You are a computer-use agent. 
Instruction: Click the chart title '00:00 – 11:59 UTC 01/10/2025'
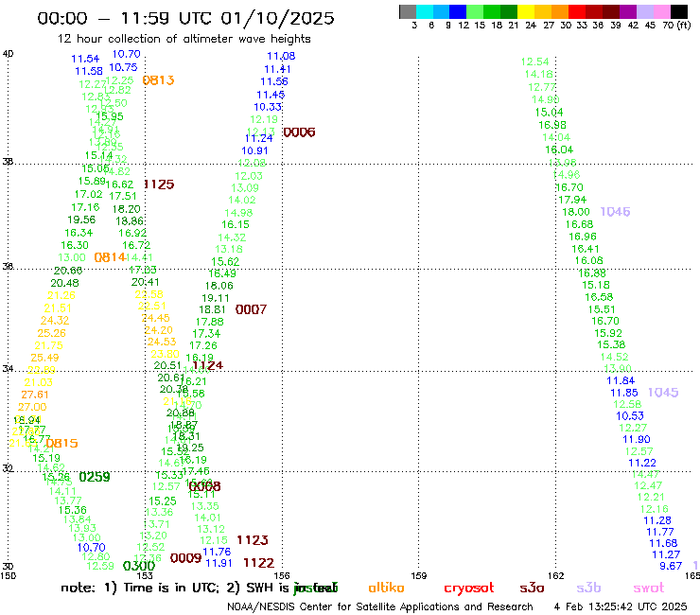pyautogui.click(x=185, y=18)
